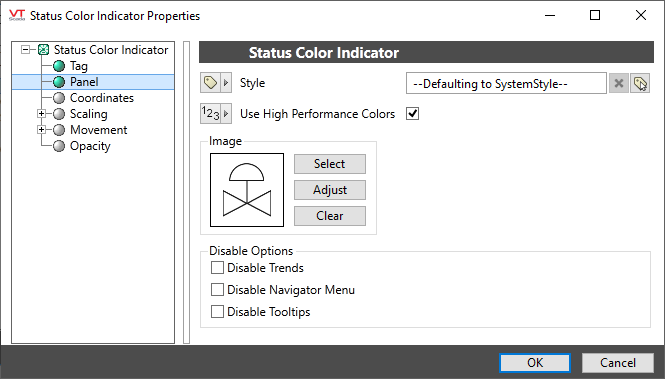The image size is (665, 379).
Task: Clear the style with the X icon
Action: pos(619,84)
